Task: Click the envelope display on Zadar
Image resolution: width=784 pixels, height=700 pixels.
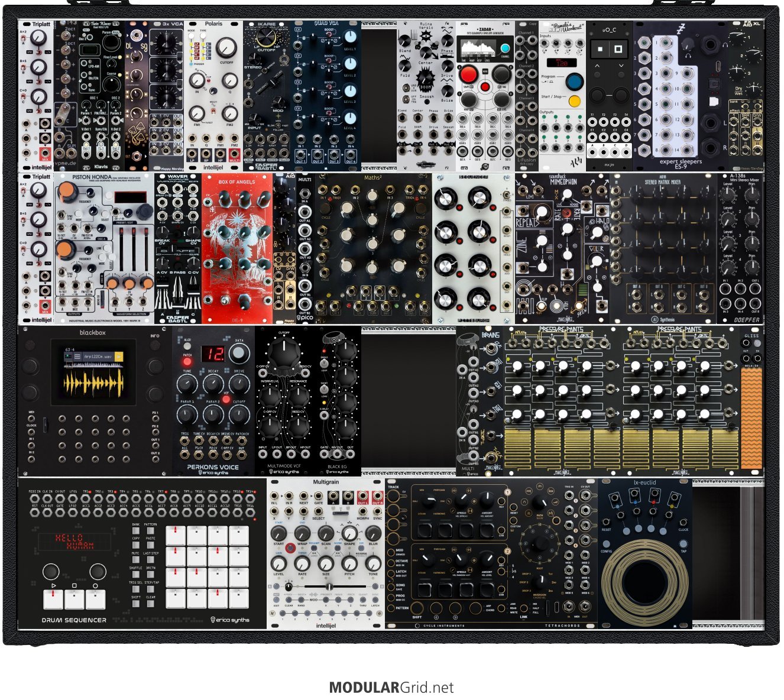Action: [478, 47]
